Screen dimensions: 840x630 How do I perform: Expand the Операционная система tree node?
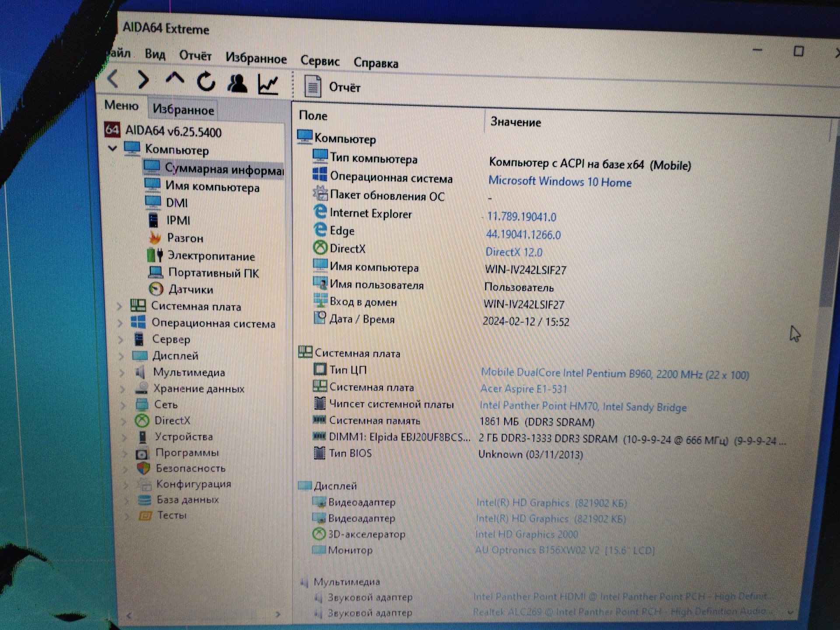click(120, 323)
